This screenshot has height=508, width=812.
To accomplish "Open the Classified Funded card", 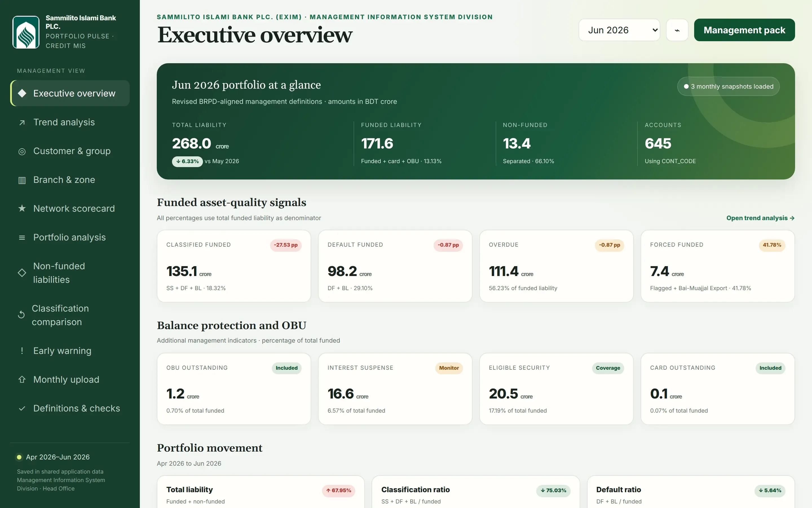I will (x=234, y=266).
